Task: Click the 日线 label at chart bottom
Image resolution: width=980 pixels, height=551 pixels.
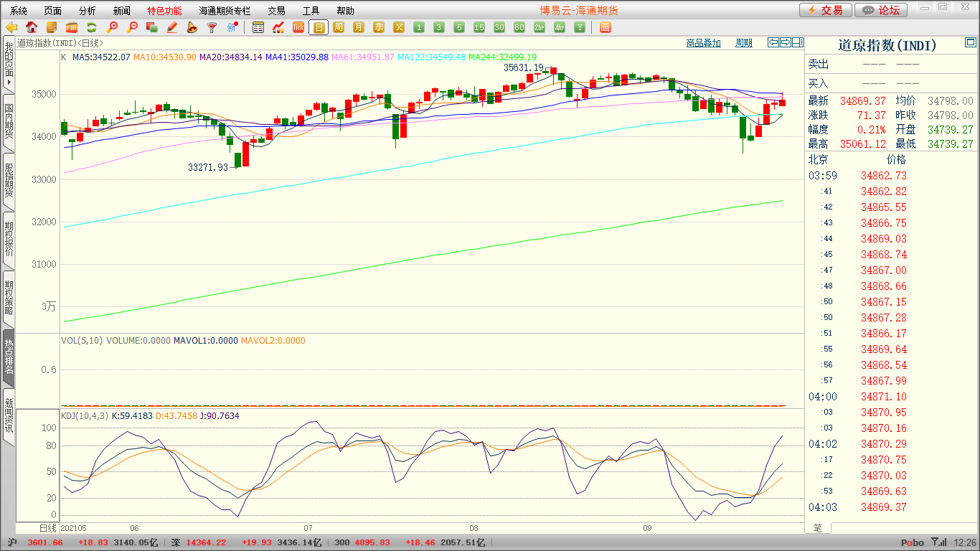Action: (x=47, y=527)
